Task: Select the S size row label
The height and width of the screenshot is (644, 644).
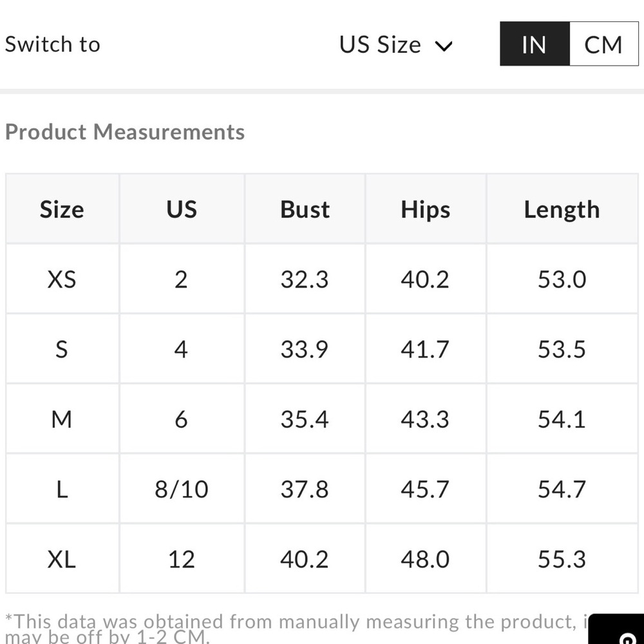Action: (x=62, y=350)
